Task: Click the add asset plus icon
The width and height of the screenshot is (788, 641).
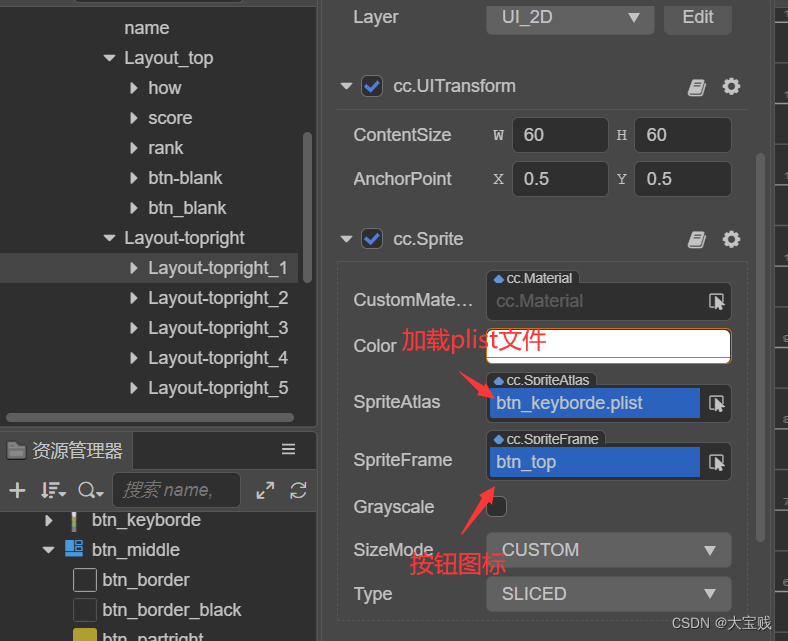Action: (x=17, y=490)
